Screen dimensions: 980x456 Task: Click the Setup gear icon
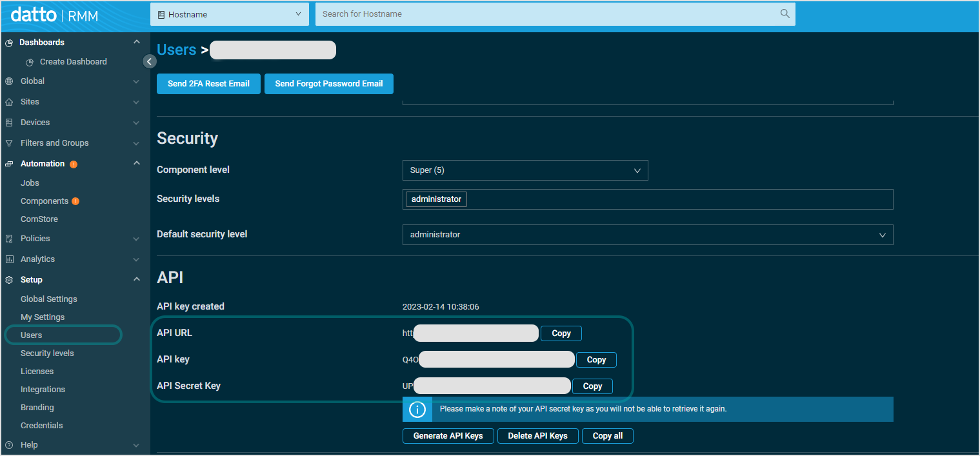click(8, 279)
